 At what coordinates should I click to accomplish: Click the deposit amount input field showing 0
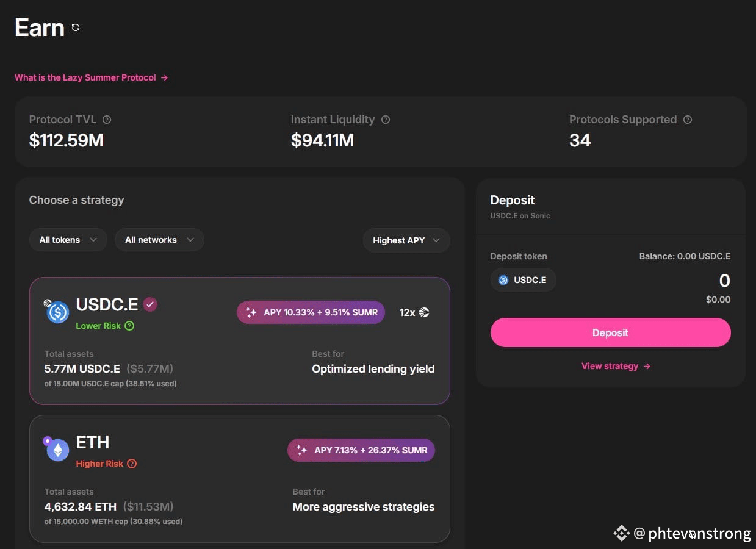point(724,281)
